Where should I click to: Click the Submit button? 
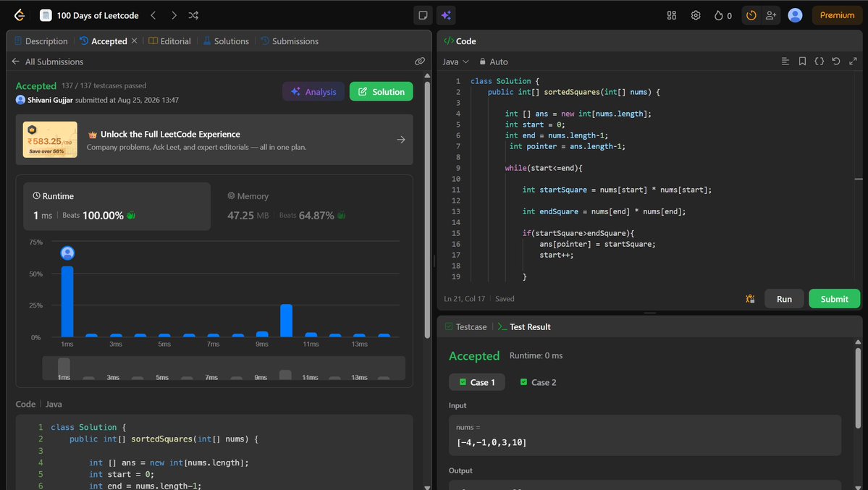click(x=834, y=298)
